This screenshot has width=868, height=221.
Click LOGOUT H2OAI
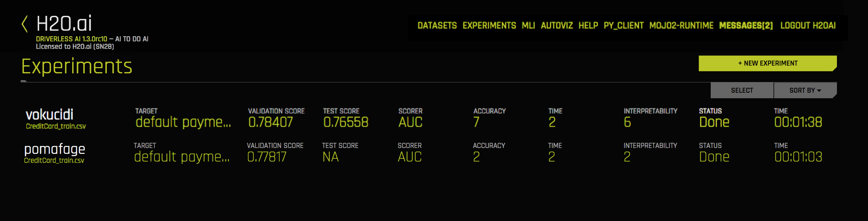coord(808,26)
